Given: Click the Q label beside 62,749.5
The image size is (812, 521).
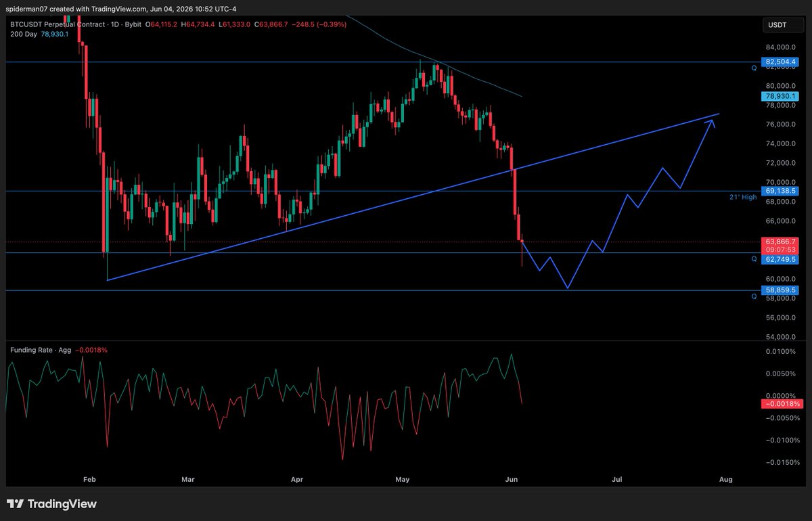Looking at the screenshot, I should tap(753, 258).
